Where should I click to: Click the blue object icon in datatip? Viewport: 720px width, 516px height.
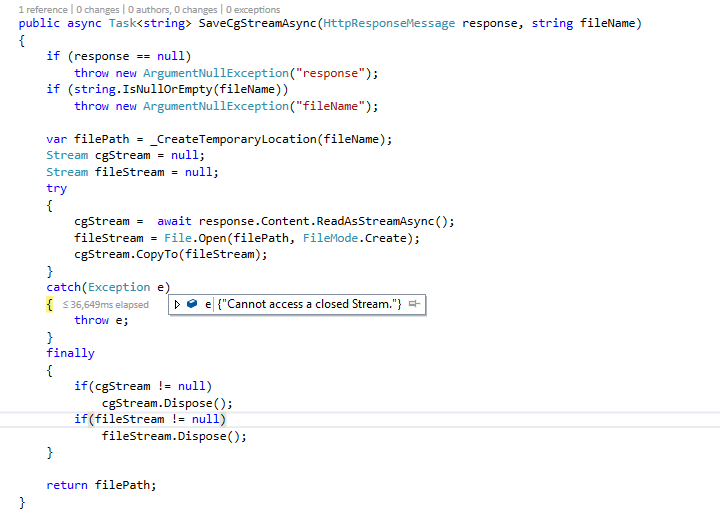point(192,304)
